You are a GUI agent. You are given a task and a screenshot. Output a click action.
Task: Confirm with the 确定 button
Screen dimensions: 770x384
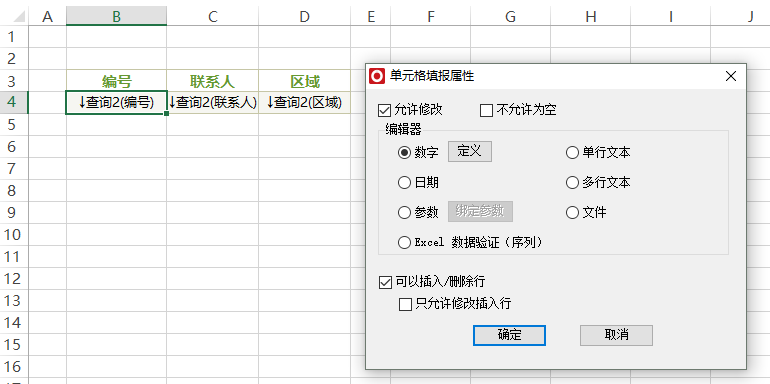pyautogui.click(x=509, y=335)
